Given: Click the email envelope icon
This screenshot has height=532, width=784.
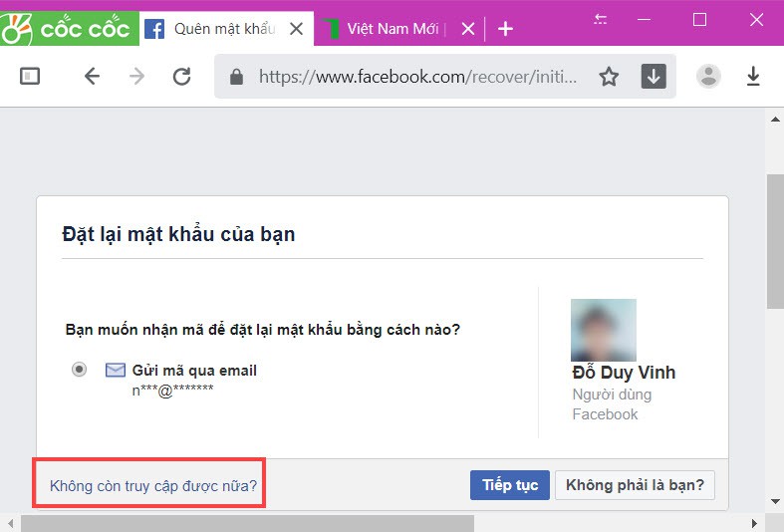Looking at the screenshot, I should (115, 370).
